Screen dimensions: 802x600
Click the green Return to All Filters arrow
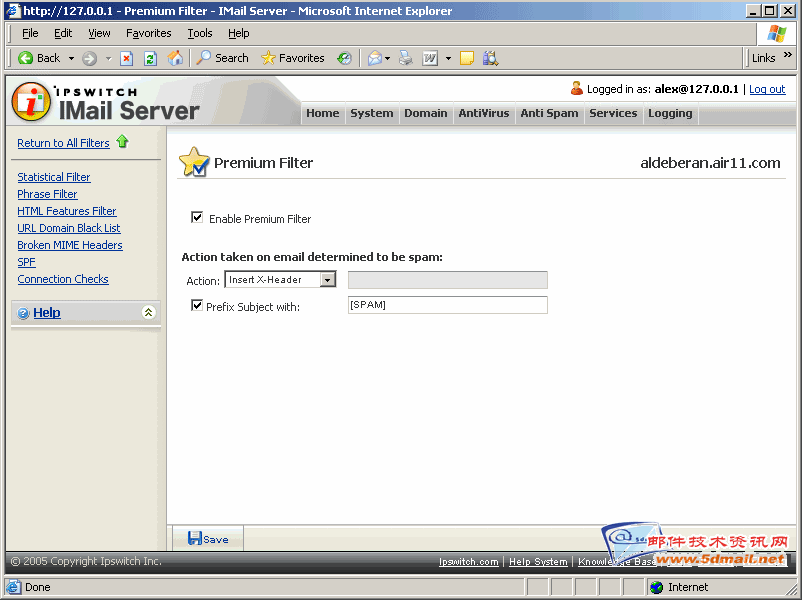click(123, 143)
